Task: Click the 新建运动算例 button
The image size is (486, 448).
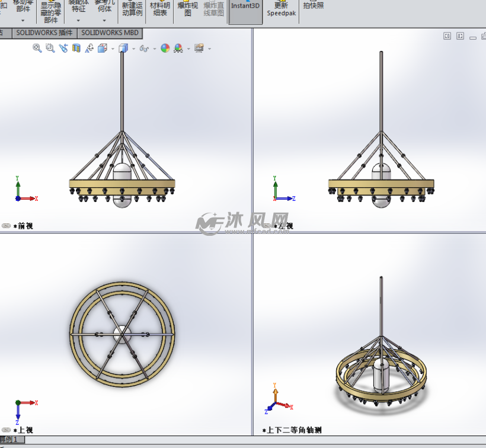Action: click(132, 9)
